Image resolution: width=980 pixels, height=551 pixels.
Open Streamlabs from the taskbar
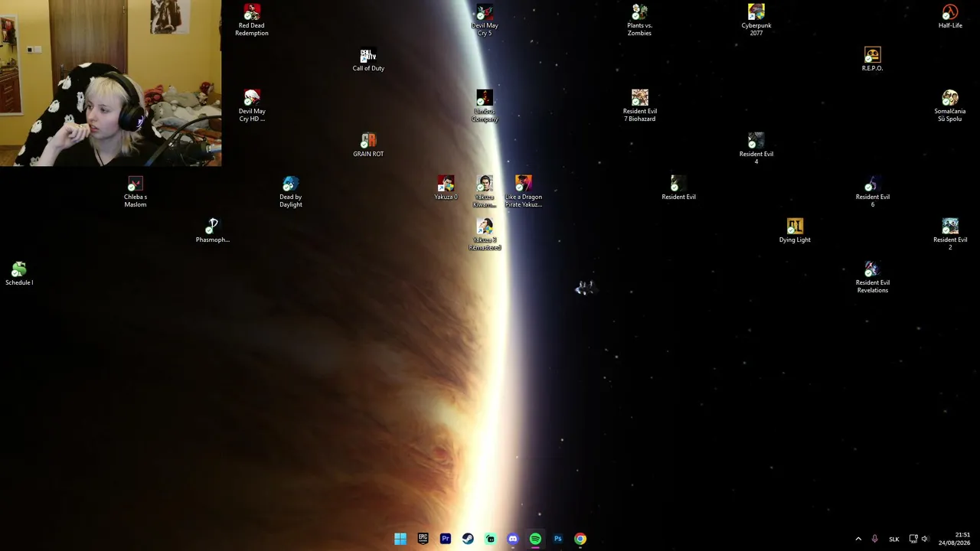(490, 539)
